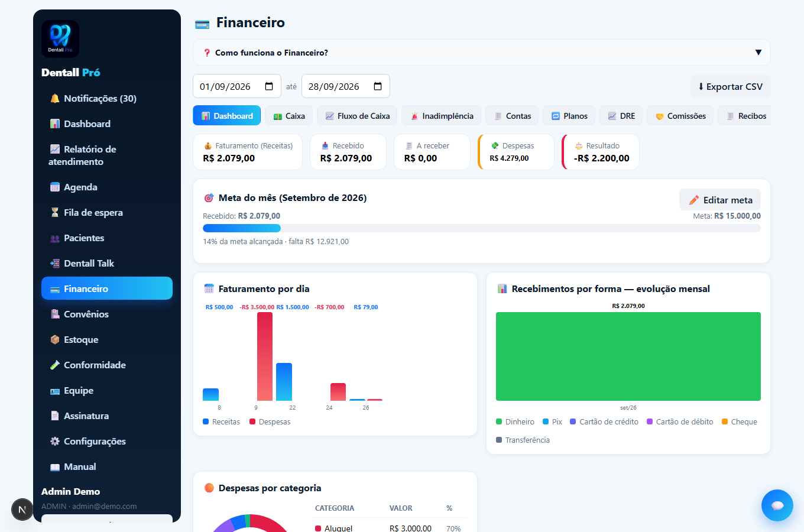Open Notificações bell icon in sidebar

point(55,98)
